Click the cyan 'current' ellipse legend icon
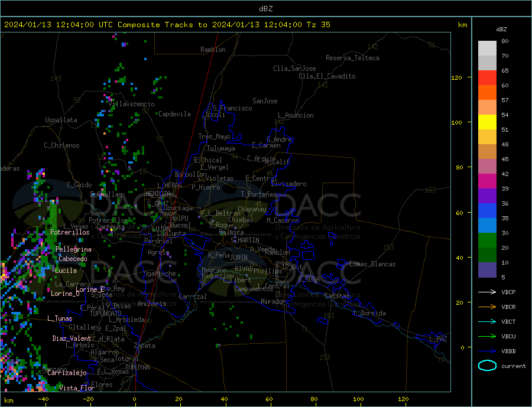Screen dimensions: 532x407 (x=487, y=366)
